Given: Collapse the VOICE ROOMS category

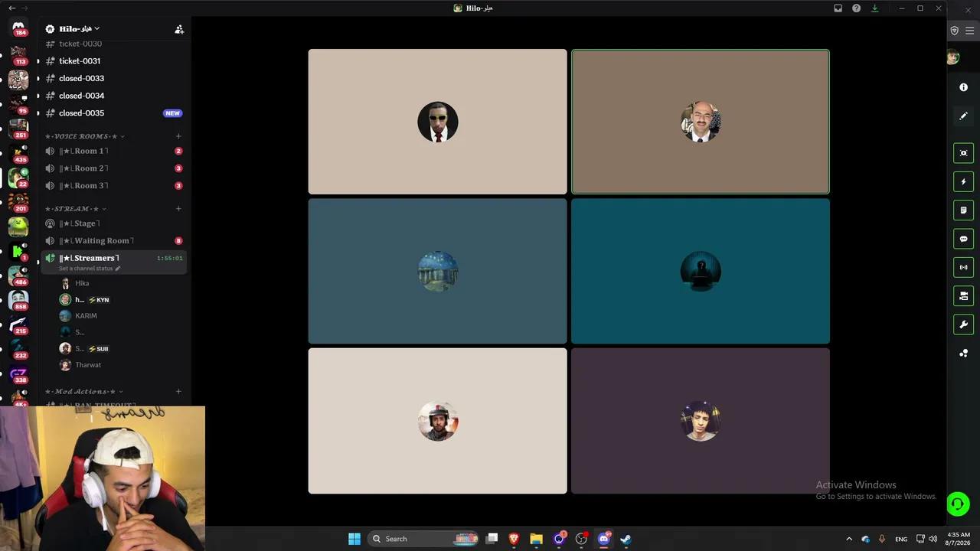Looking at the screenshot, I should click(x=84, y=136).
